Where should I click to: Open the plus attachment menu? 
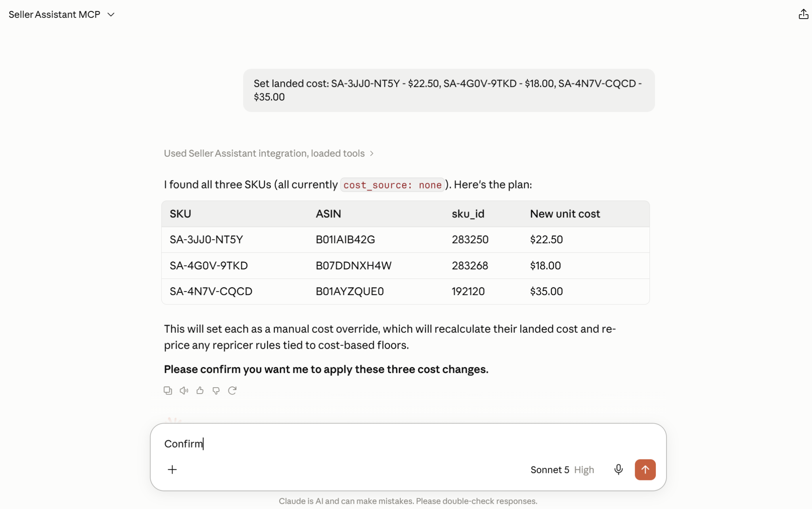tap(172, 469)
